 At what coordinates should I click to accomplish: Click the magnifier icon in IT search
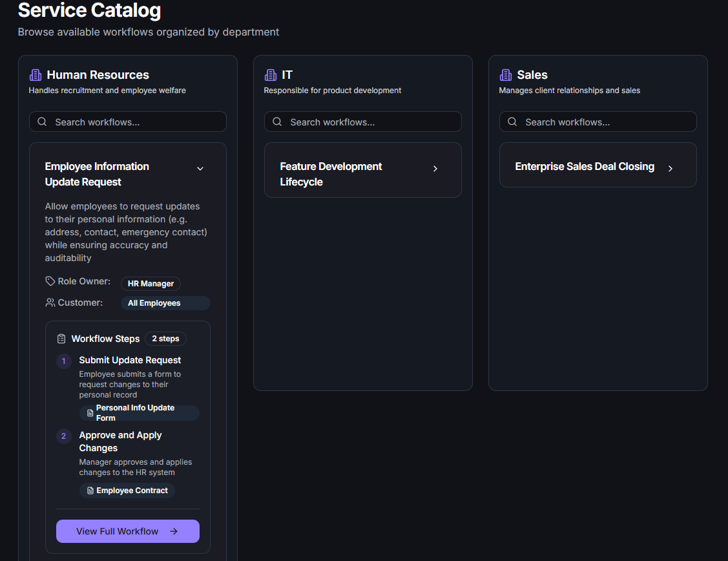[277, 122]
